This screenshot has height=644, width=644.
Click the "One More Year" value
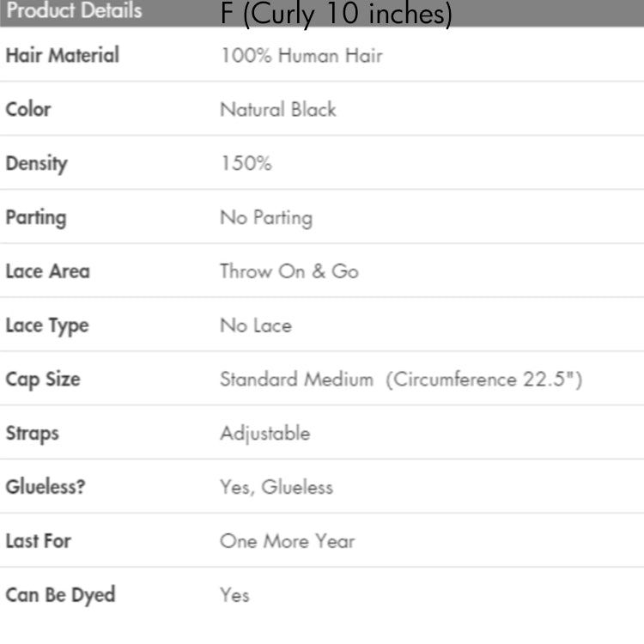(x=287, y=541)
